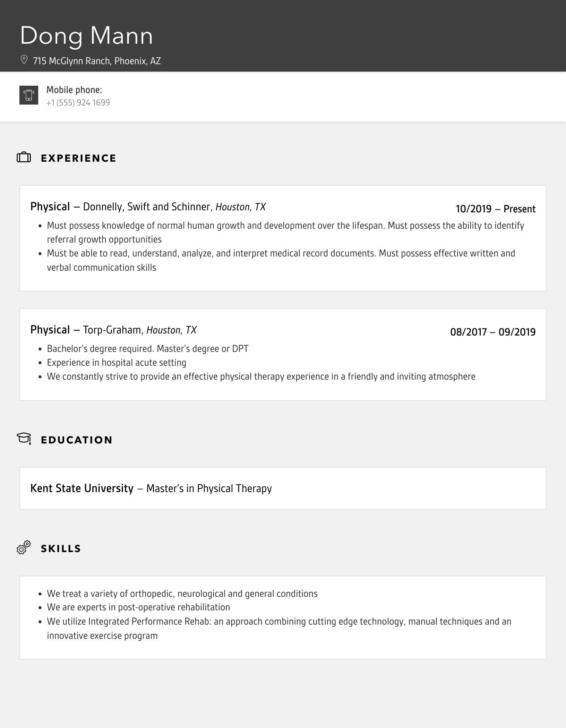Click the 08/2017 – 09/2019 date range

(x=492, y=332)
